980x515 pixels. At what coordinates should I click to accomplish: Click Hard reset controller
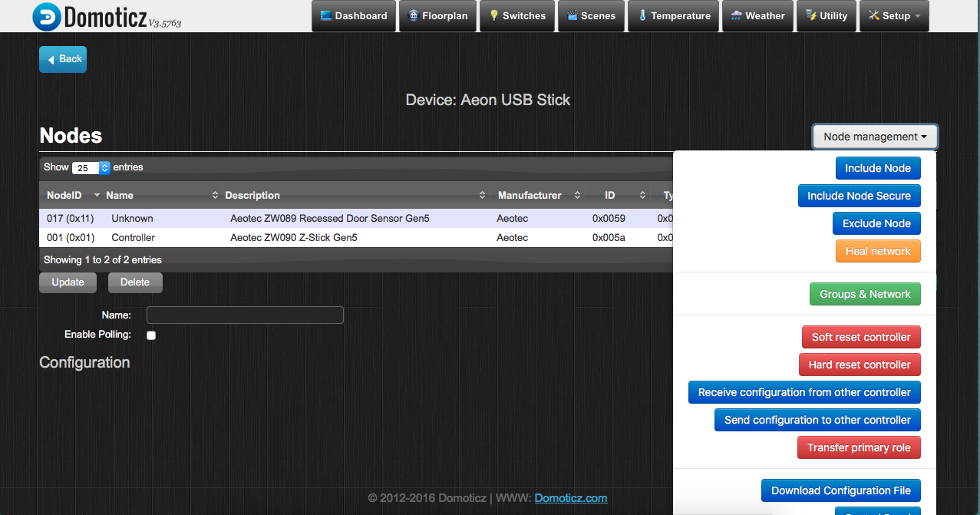(860, 365)
